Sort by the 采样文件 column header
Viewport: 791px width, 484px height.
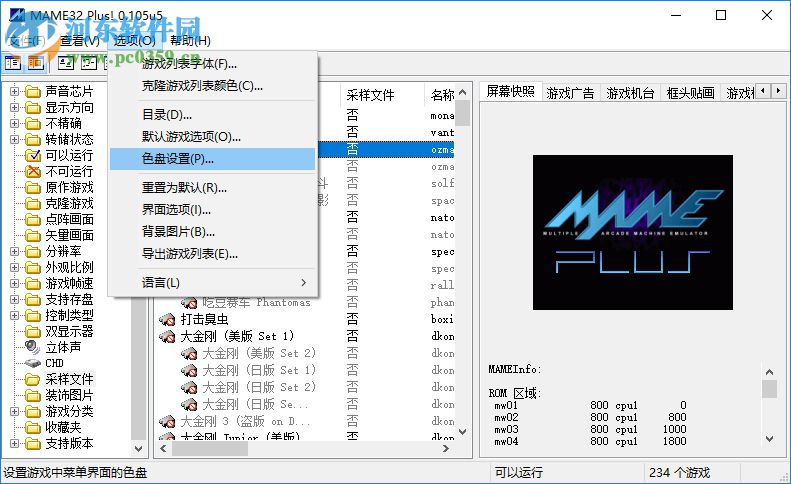coord(382,95)
